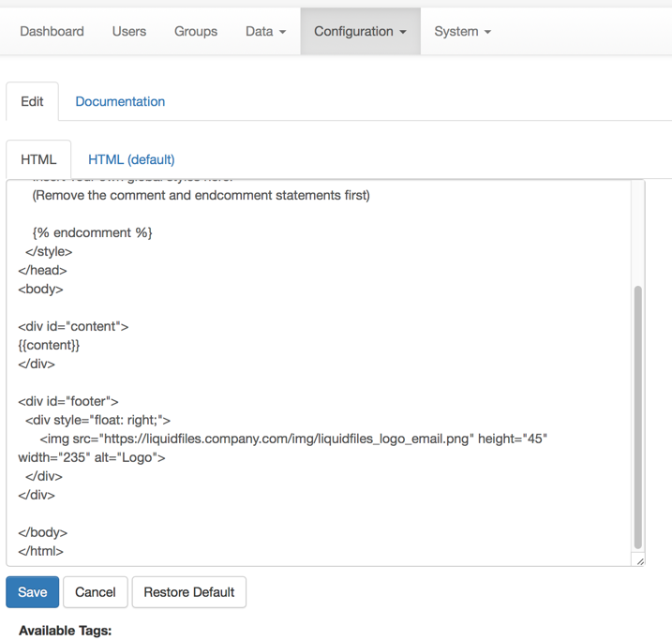The image size is (672, 640).
Task: Click the caret arrow next to Data
Action: tap(282, 32)
